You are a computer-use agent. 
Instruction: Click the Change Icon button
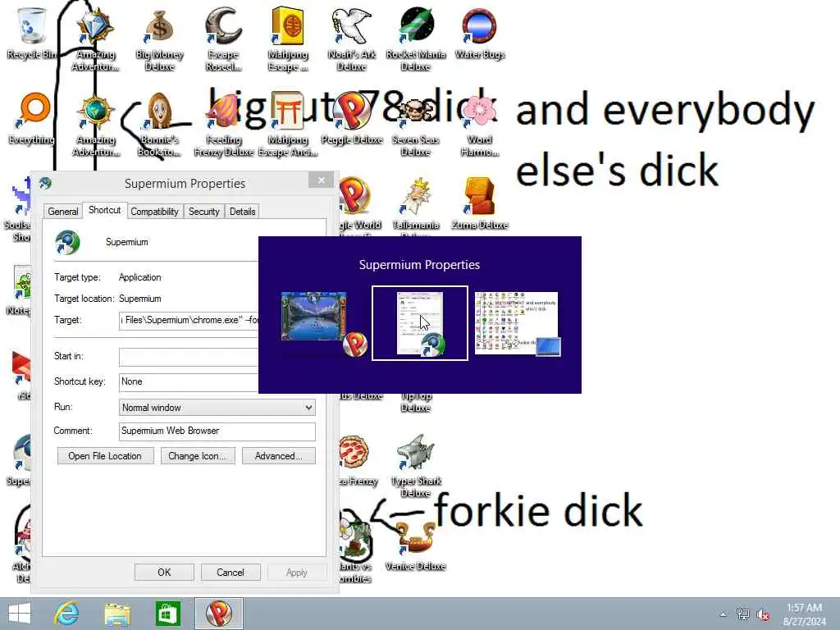(198, 456)
